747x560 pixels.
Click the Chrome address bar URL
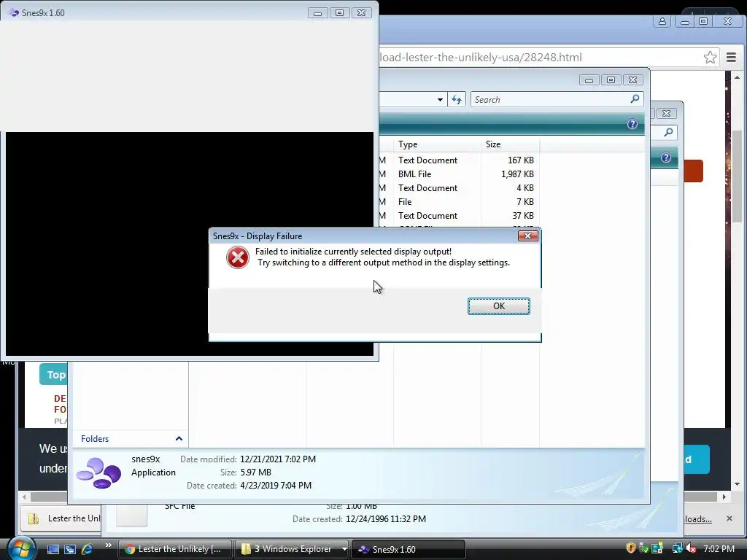(481, 58)
